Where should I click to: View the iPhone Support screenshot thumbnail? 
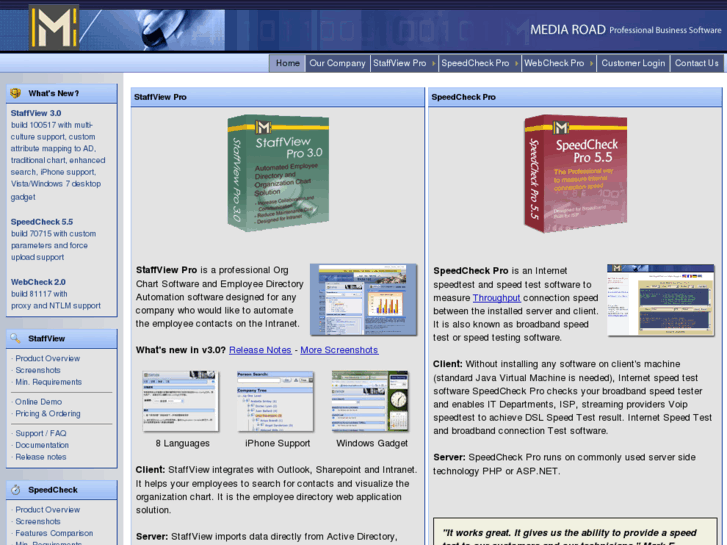pos(275,401)
